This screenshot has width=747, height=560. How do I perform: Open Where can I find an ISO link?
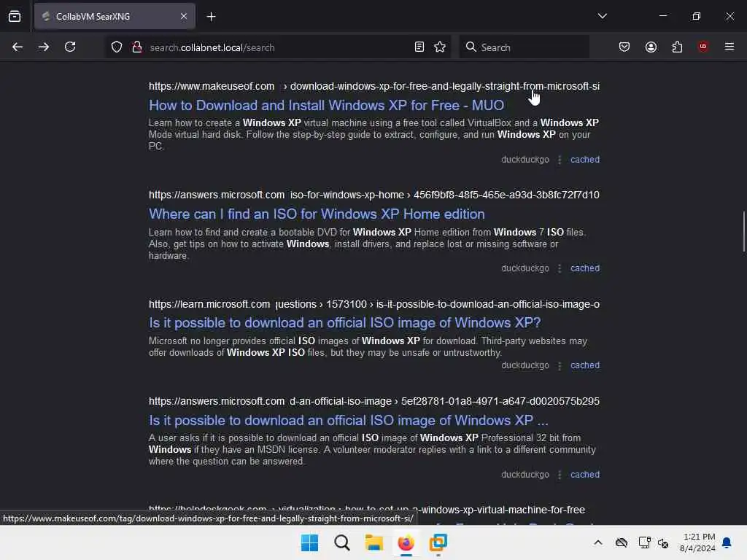[317, 214]
